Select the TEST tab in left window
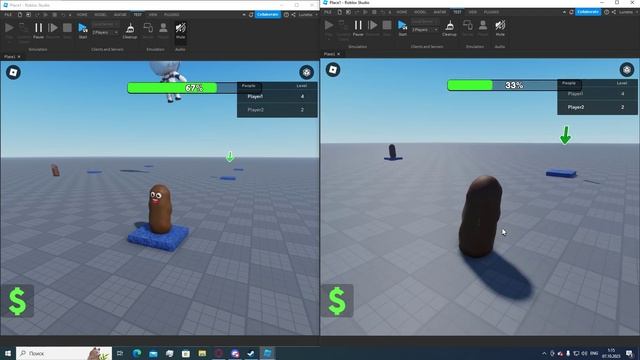Image resolution: width=640 pixels, height=360 pixels. tap(138, 15)
